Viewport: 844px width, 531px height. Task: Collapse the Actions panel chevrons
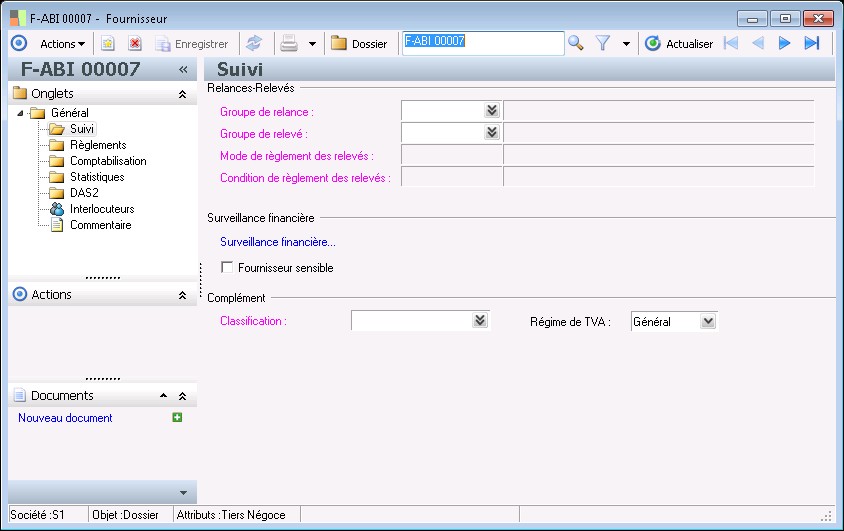[x=182, y=295]
